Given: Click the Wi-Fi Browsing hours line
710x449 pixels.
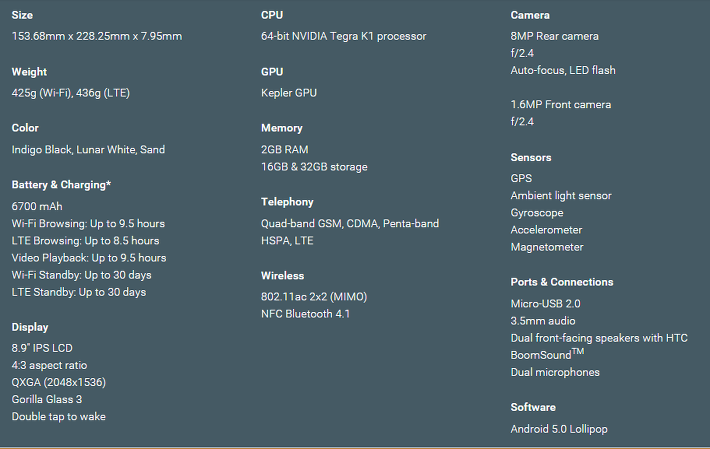Looking at the screenshot, I should tap(88, 224).
